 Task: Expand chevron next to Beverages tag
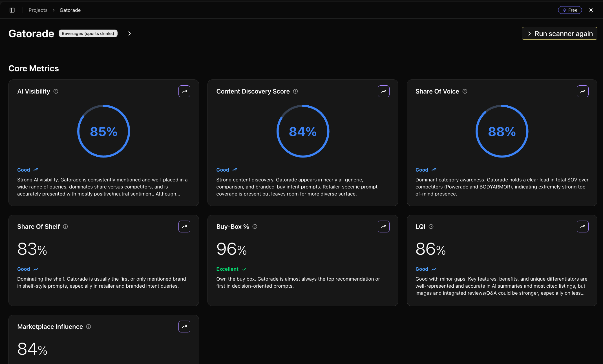click(x=129, y=34)
